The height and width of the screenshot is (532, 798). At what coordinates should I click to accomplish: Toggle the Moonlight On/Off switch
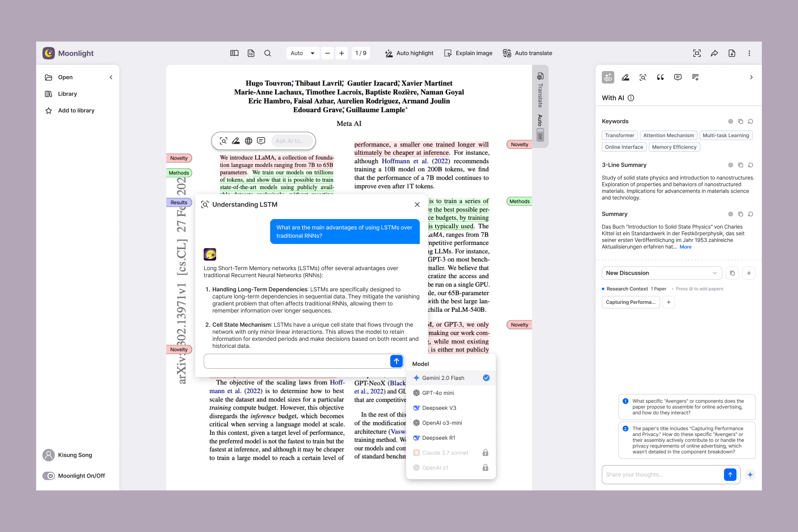[49, 476]
